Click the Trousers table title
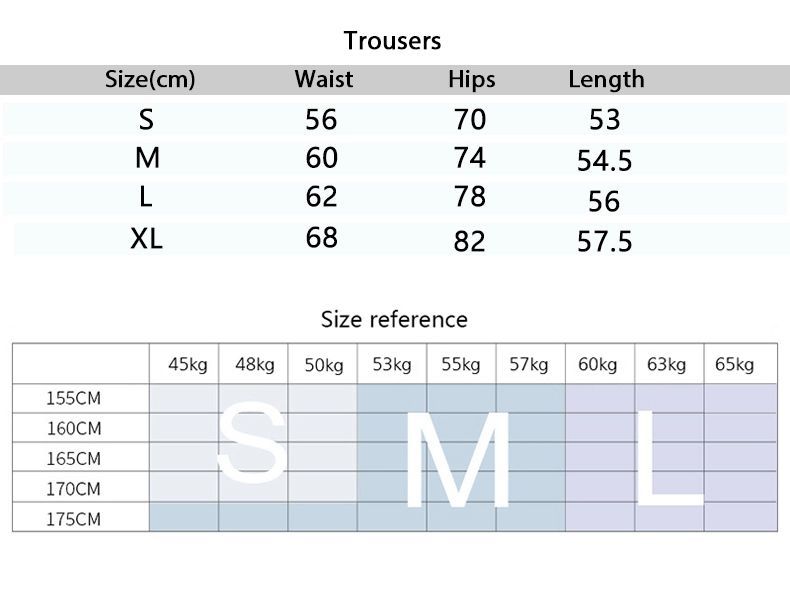This screenshot has height=613, width=790. click(x=392, y=40)
